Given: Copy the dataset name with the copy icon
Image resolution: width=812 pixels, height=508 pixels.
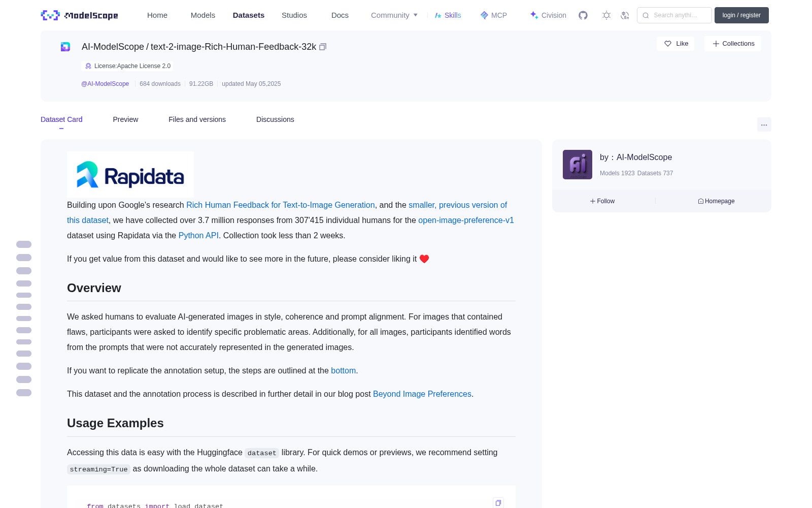Looking at the screenshot, I should (323, 47).
